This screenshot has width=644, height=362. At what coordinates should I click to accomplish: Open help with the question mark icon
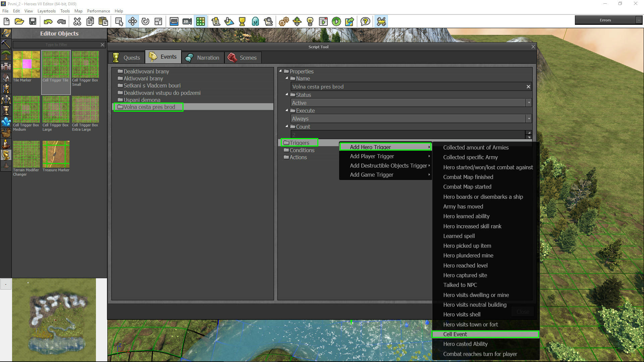[365, 21]
